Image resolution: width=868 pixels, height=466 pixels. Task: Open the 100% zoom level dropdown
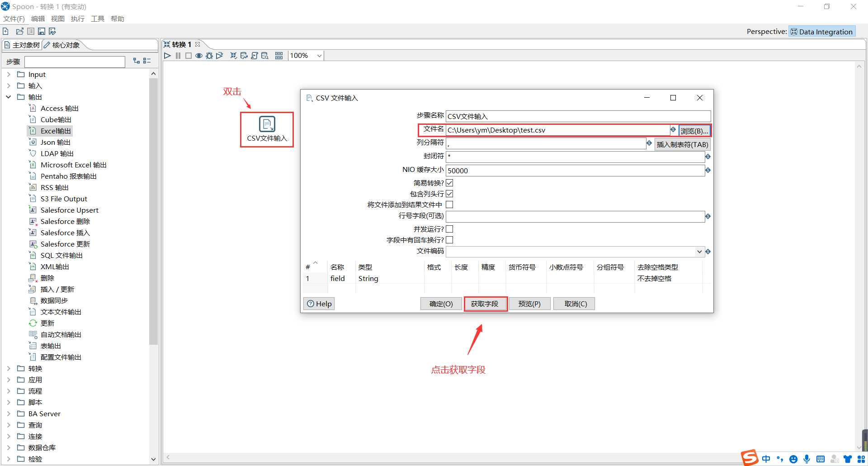click(x=319, y=56)
